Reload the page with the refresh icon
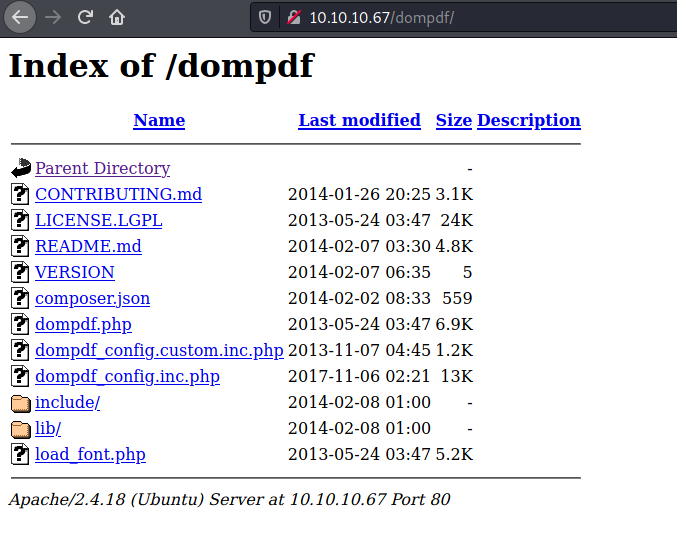 tap(85, 17)
